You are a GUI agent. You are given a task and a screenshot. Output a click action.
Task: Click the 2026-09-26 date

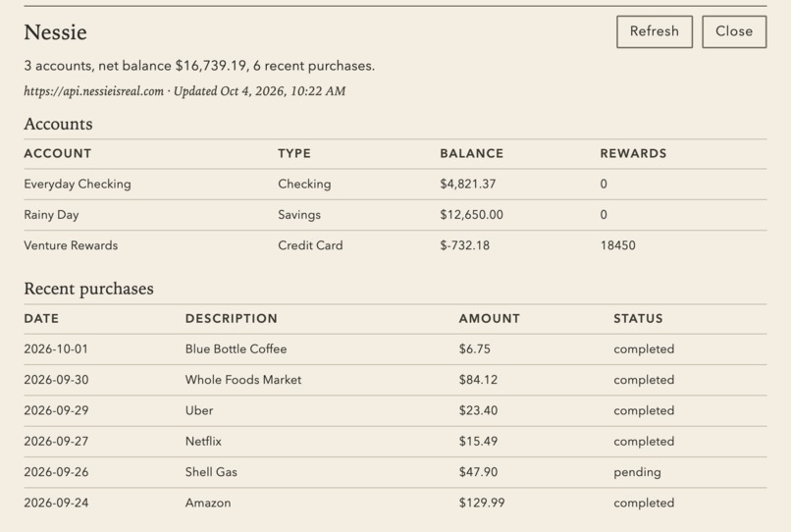coord(56,472)
